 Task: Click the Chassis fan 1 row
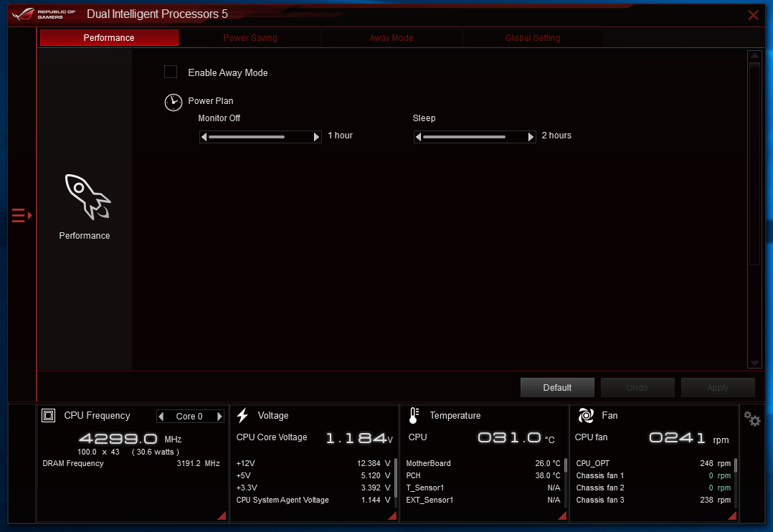tap(653, 476)
